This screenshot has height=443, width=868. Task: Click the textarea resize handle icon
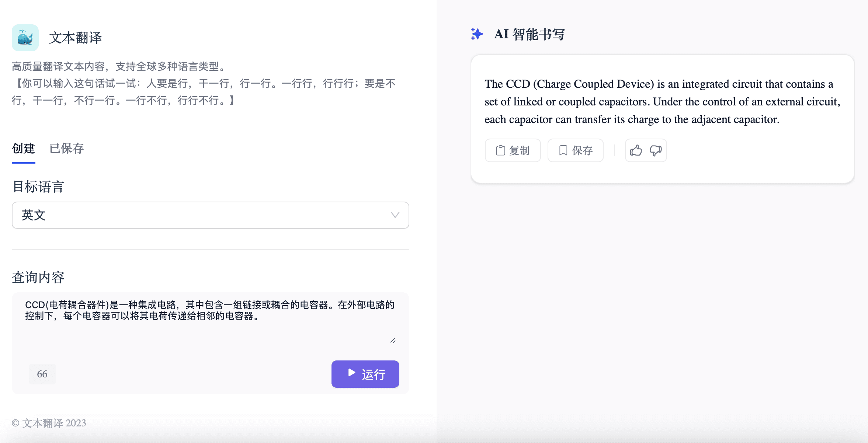393,341
